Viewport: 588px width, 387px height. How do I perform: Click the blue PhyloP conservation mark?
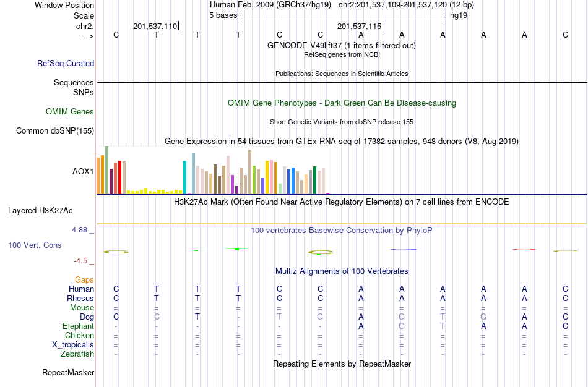(404, 249)
